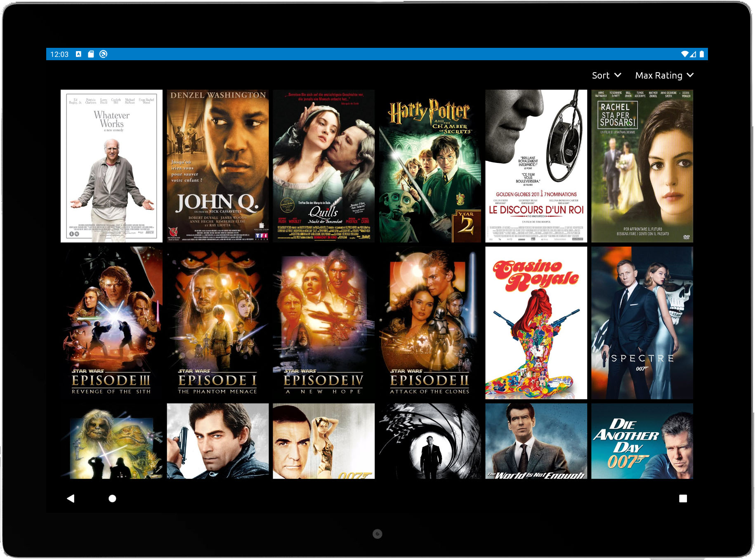The width and height of the screenshot is (755, 560).
Task: Tap the Android home circle button
Action: point(112,499)
